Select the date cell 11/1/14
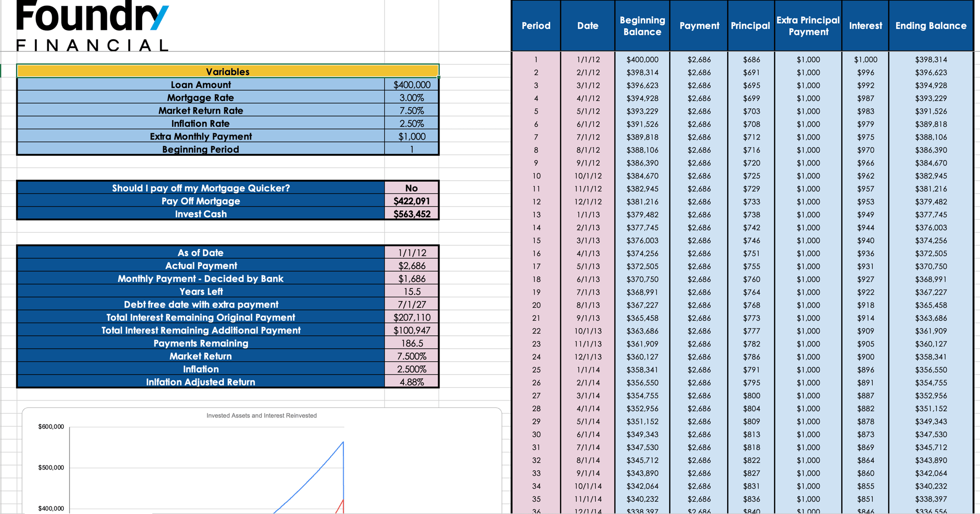 588,499
